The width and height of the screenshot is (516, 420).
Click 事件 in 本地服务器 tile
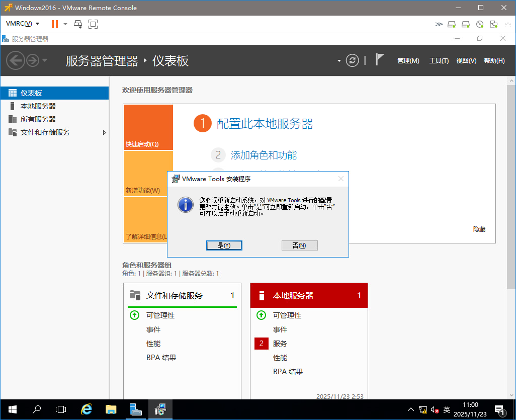click(280, 329)
